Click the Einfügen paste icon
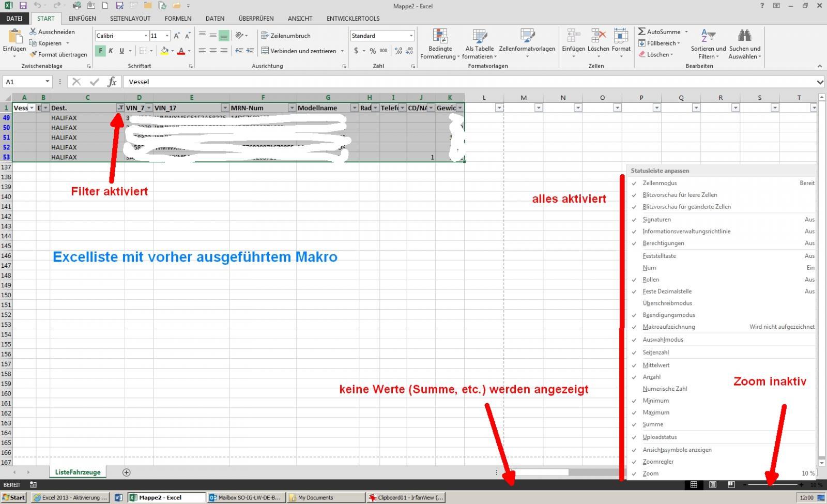 pyautogui.click(x=14, y=36)
